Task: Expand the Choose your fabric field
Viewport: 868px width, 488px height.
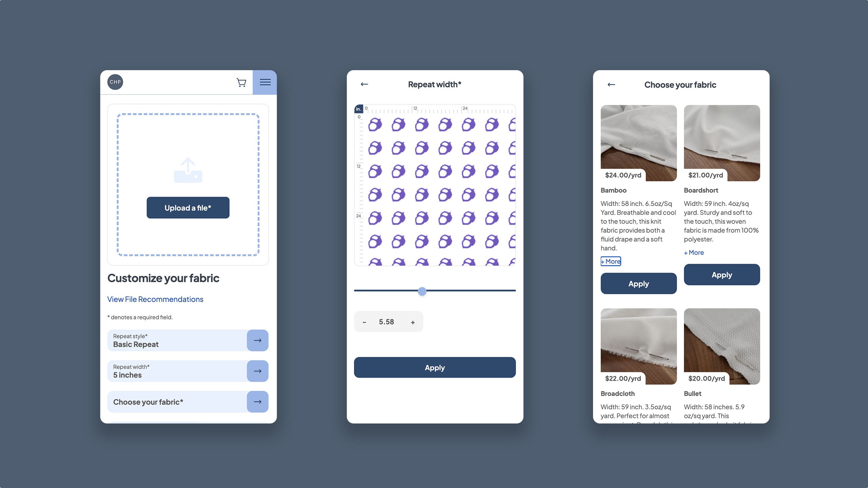Action: pos(258,402)
